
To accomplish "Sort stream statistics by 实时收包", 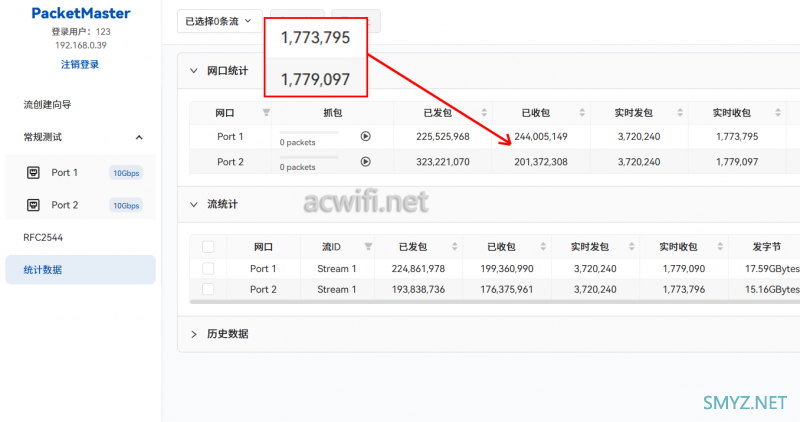I will click(720, 247).
